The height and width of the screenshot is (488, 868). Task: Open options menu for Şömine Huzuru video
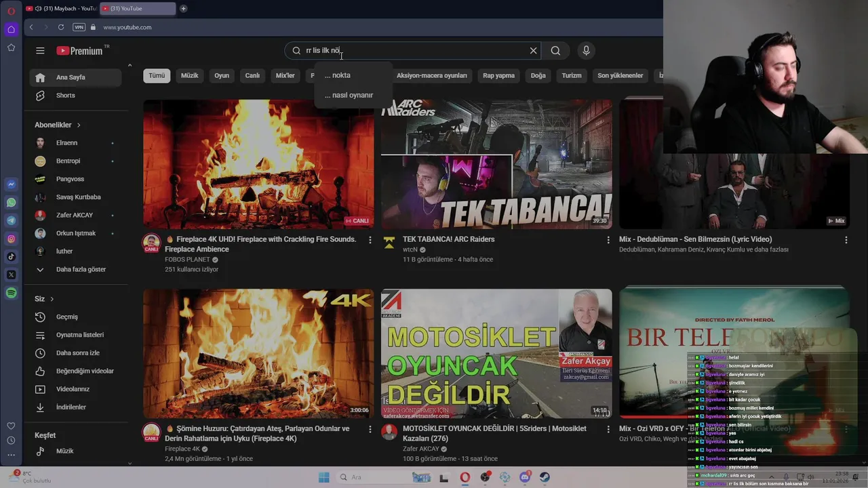click(x=370, y=429)
